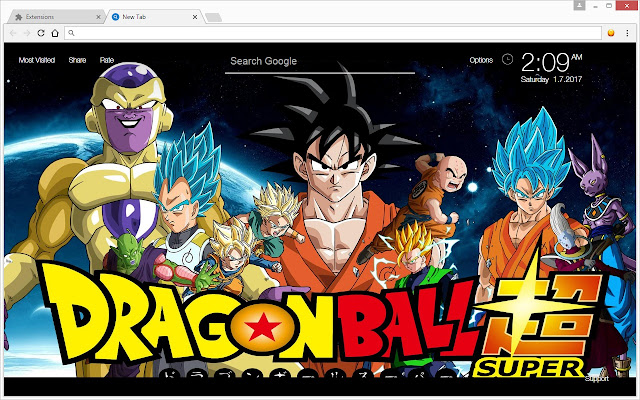Viewport: 640px width, 400px height.
Task: Click the Support link at bottom right
Action: pyautogui.click(x=597, y=379)
